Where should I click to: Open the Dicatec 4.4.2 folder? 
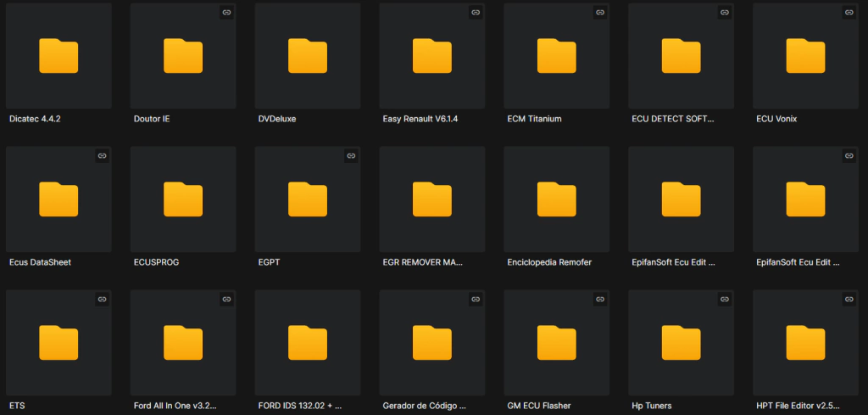[x=58, y=56]
